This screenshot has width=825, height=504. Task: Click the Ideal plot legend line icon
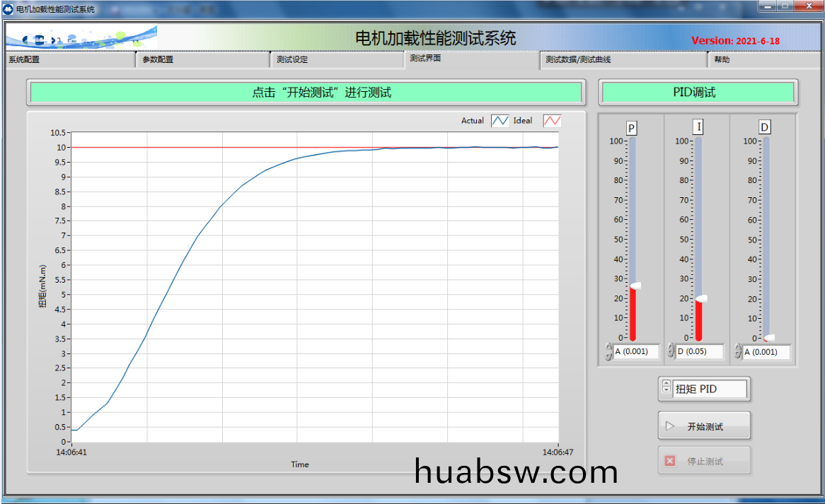(552, 121)
